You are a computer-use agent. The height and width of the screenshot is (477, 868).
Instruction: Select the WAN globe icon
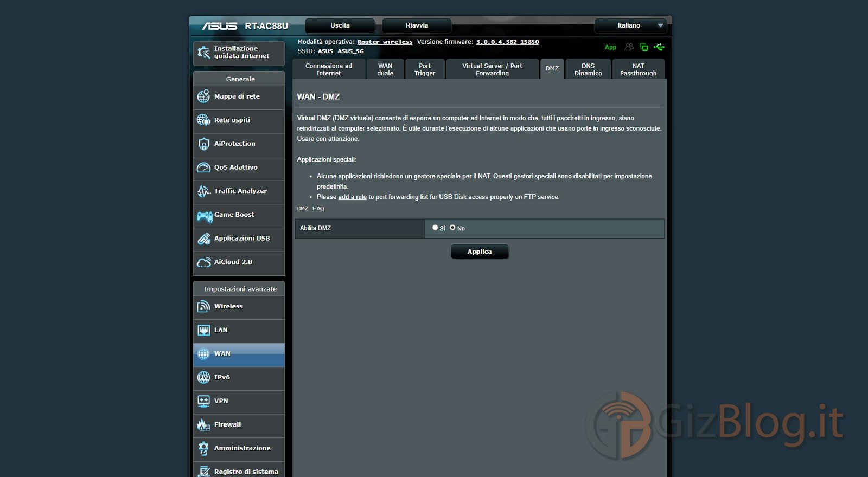click(x=203, y=354)
